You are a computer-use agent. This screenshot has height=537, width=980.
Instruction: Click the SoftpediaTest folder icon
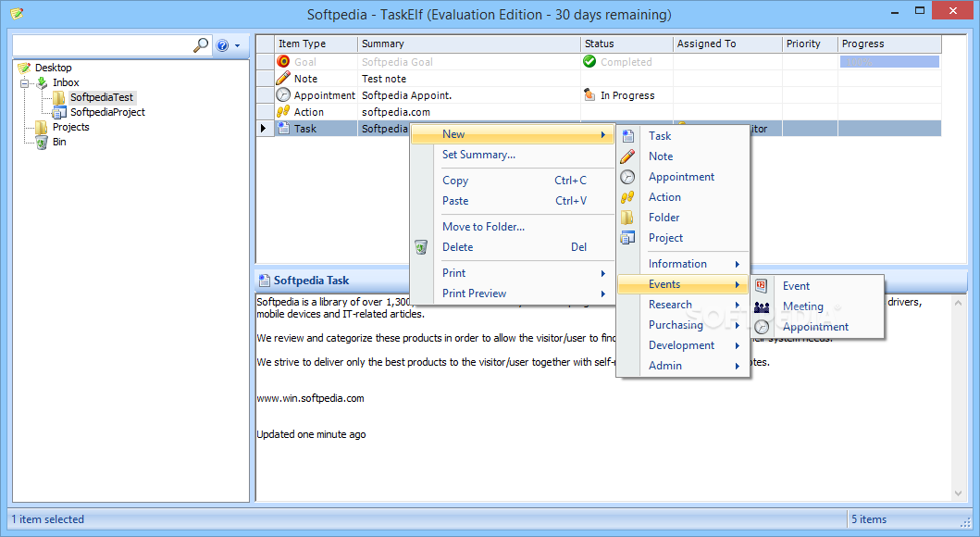59,97
